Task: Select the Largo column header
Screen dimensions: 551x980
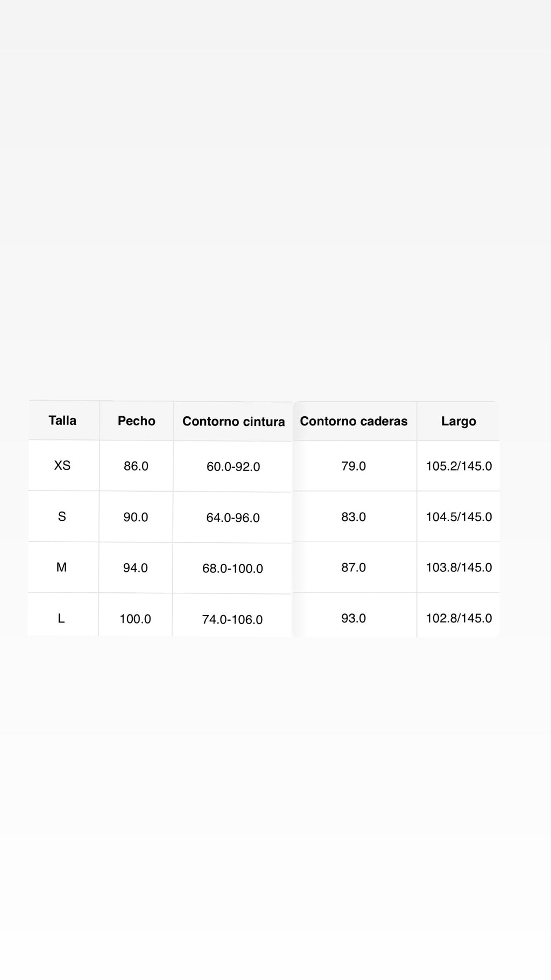Action: [458, 421]
